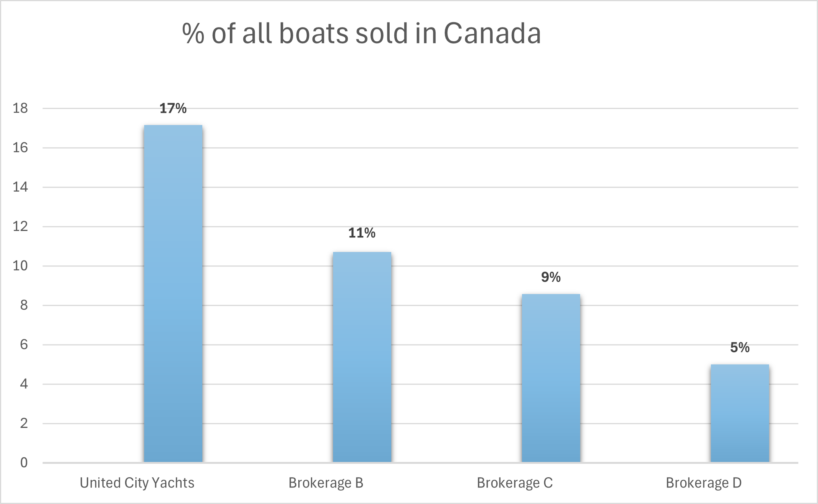Screen dimensions: 818x504
Task: Click the 0 vertical axis label
Action: click(x=24, y=463)
